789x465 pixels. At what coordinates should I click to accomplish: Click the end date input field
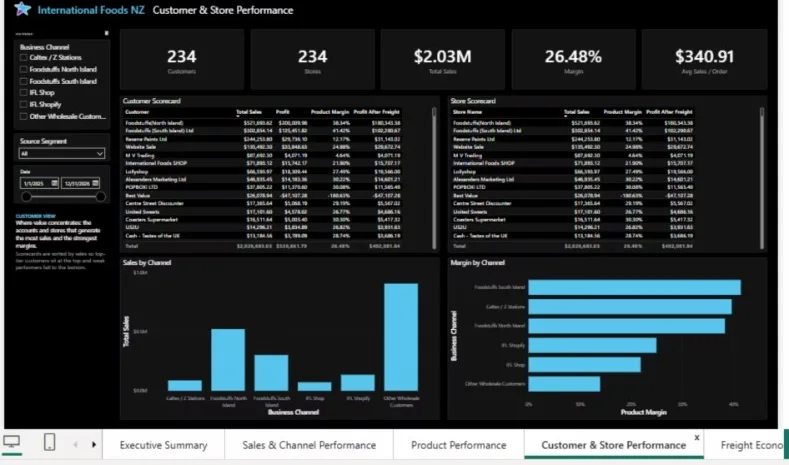pyautogui.click(x=81, y=183)
